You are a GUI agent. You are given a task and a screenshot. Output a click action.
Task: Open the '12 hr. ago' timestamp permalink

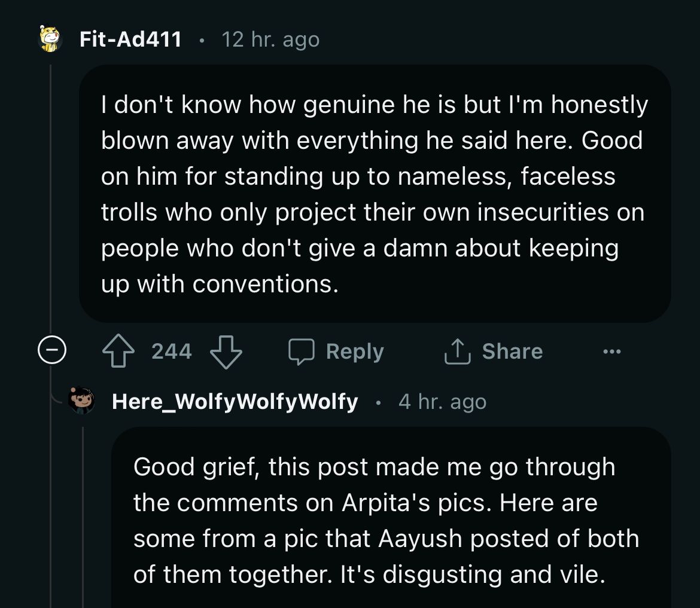(x=270, y=40)
